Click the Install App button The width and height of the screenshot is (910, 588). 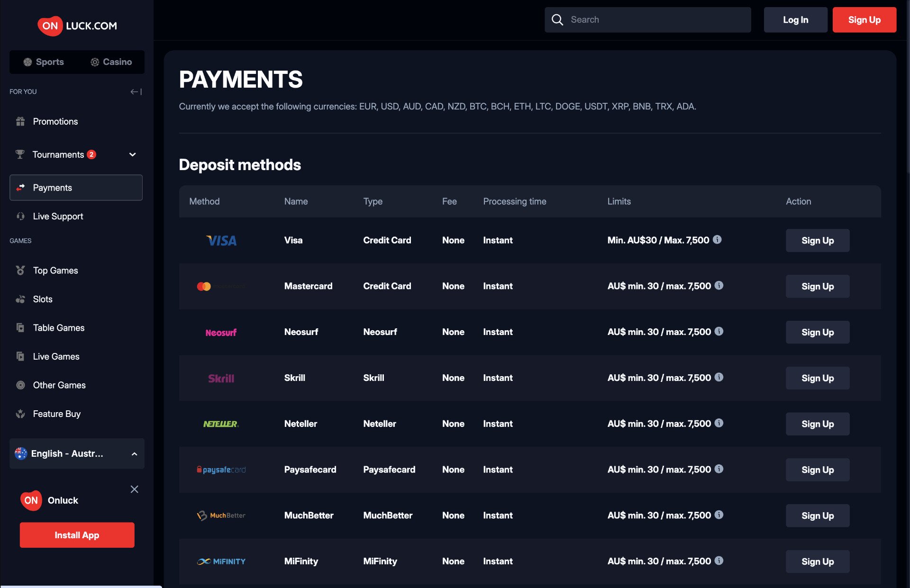tap(77, 534)
